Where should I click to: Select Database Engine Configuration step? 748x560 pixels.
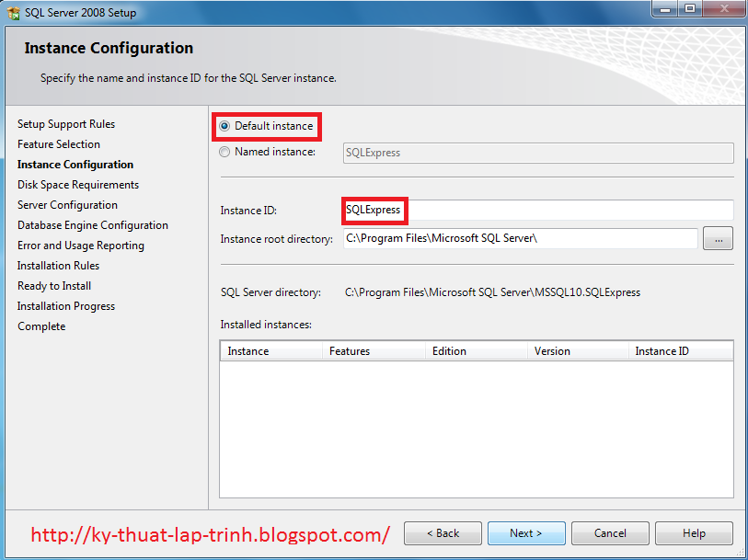(x=93, y=225)
